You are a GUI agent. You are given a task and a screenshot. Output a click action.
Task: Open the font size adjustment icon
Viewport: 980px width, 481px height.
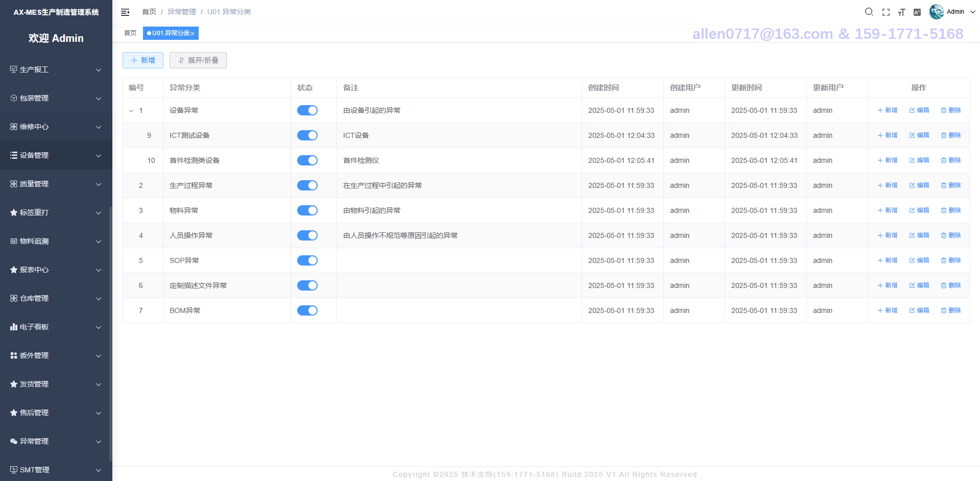coord(902,12)
